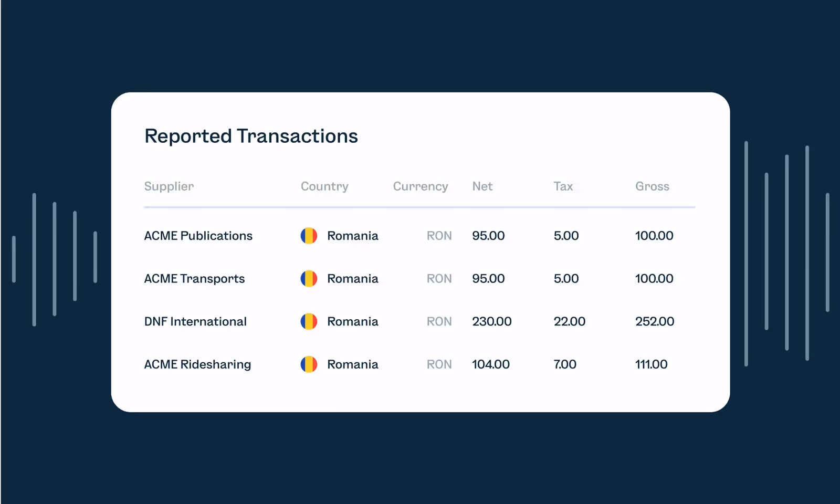Screen dimensions: 840x504
Task: Select the gross value 252.00 for DNF International
Action: point(654,321)
